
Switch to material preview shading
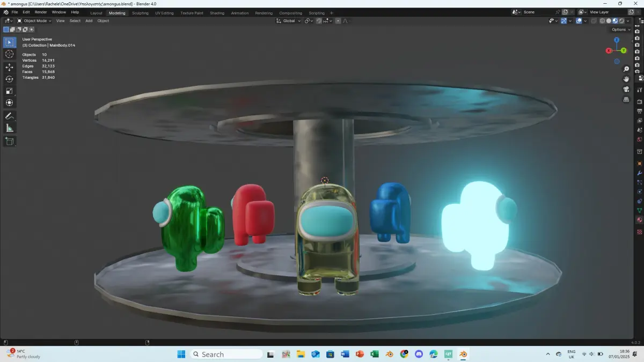[615, 21]
